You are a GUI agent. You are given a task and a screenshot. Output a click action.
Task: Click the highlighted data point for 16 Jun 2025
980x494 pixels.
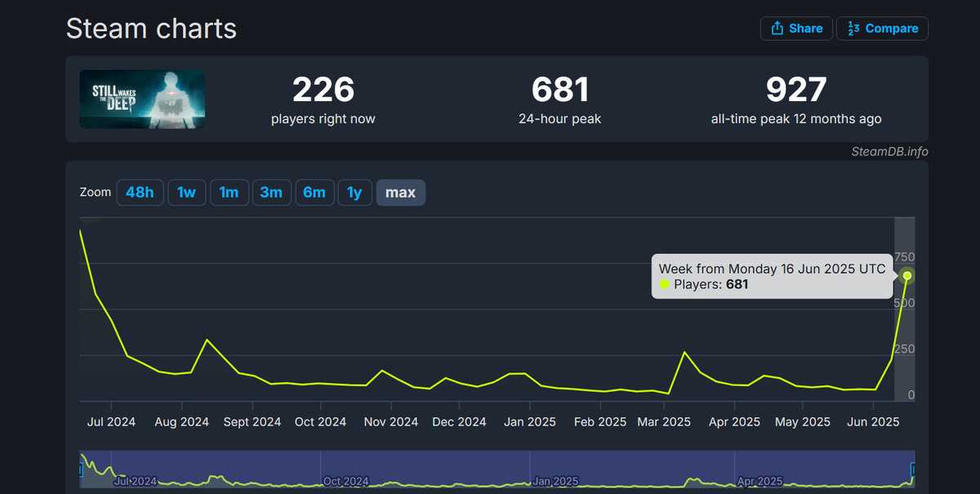906,277
